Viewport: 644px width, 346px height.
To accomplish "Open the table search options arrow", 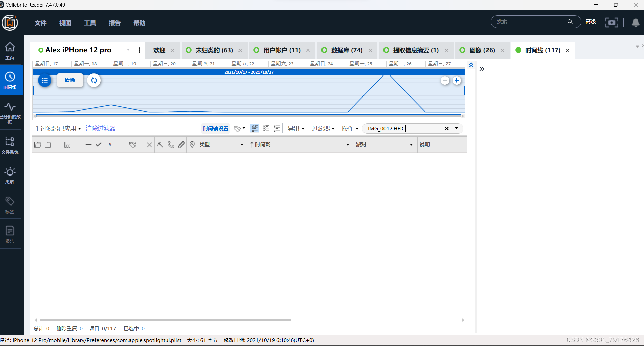I will tap(456, 128).
